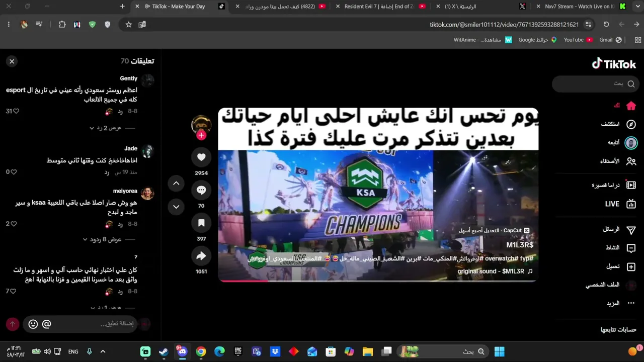644x362 pixels.
Task: Open the YouTube bookmark
Action: tap(578, 40)
